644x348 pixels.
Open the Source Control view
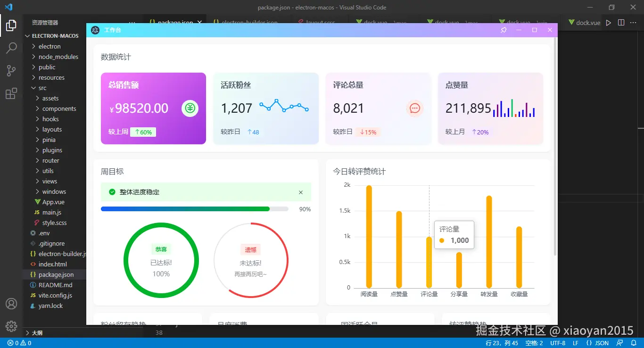(11, 70)
